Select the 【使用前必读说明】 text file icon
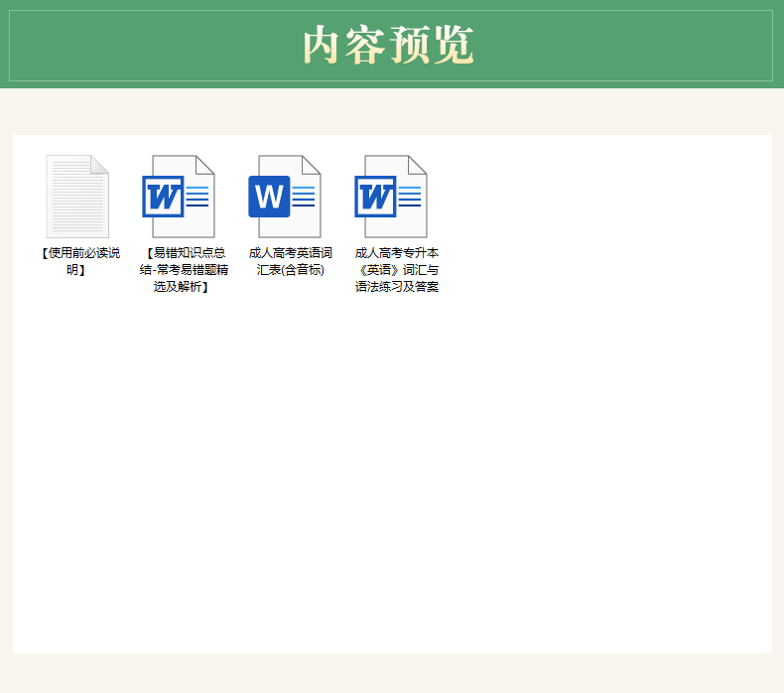The height and width of the screenshot is (693, 784). pyautogui.click(x=77, y=197)
